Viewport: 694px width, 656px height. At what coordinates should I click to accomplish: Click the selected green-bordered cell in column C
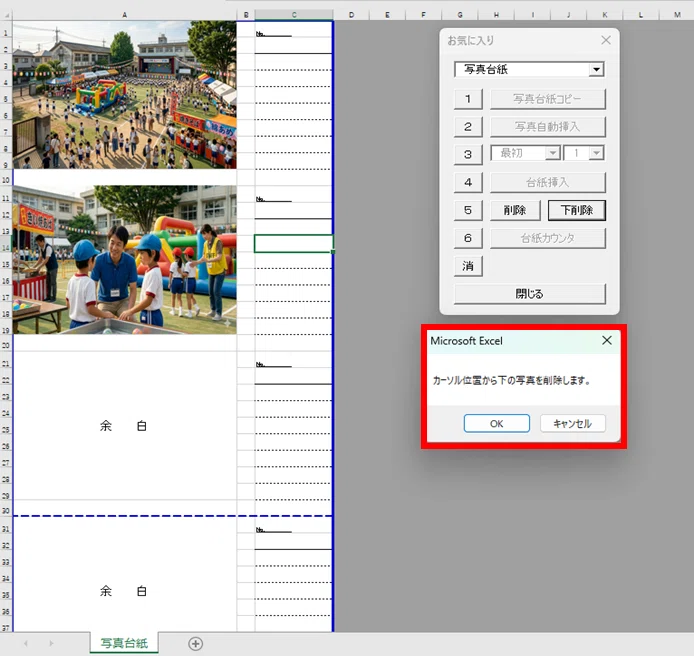293,243
